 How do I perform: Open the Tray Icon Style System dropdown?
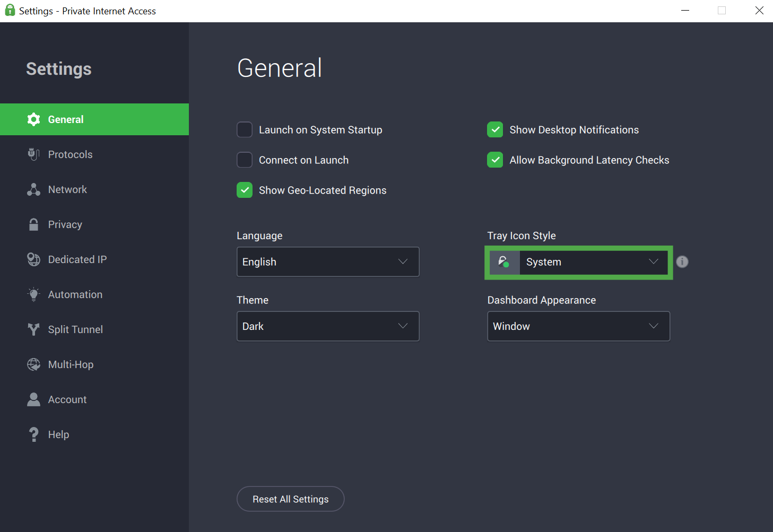pyautogui.click(x=579, y=262)
